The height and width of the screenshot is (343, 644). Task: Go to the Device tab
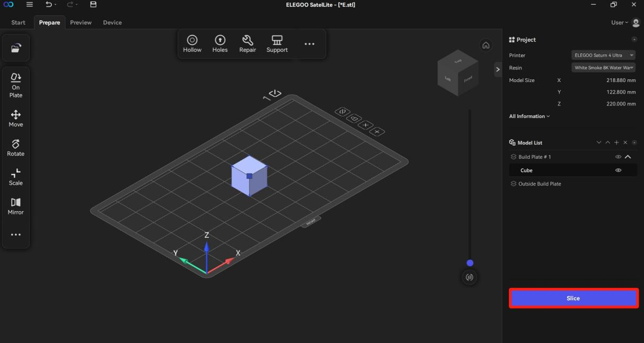coord(112,22)
